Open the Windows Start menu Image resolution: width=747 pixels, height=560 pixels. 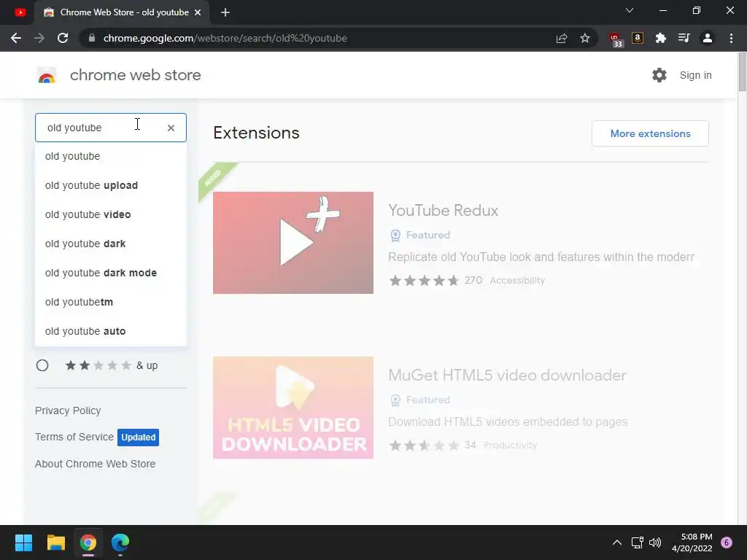click(23, 542)
